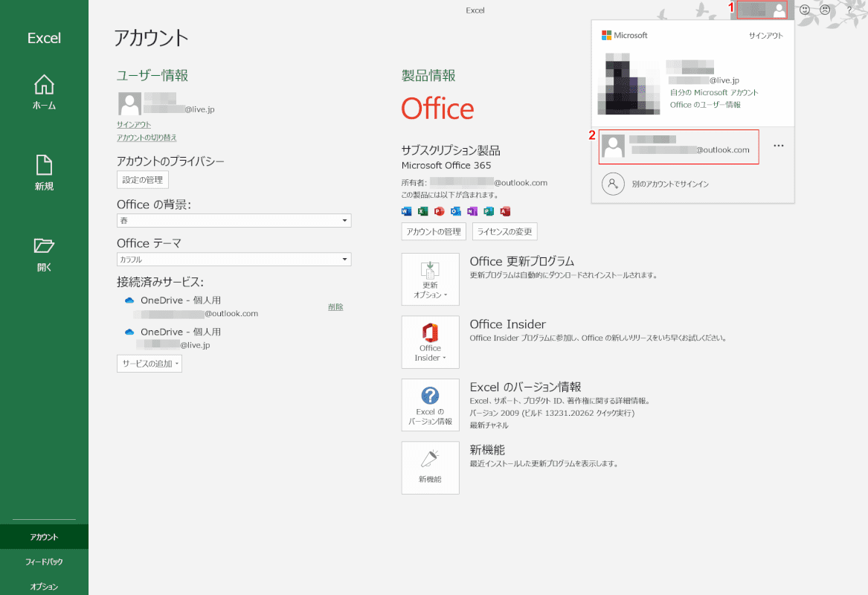Click the Publisher product icon
Screen dimensions: 868x595
488,211
